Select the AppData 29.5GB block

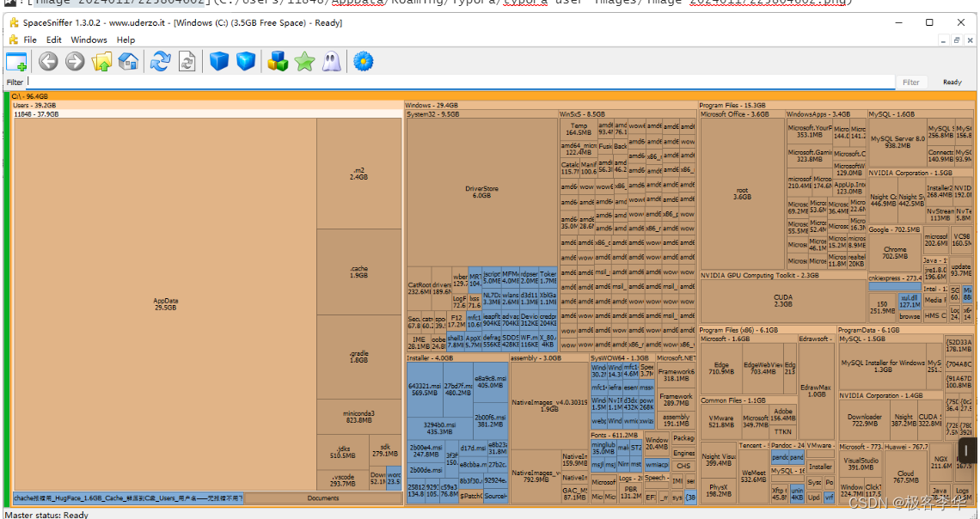pyautogui.click(x=165, y=304)
